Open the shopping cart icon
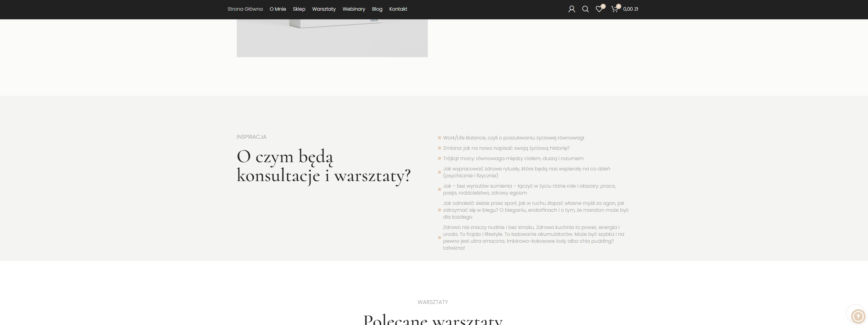Image resolution: width=868 pixels, height=325 pixels. (614, 9)
